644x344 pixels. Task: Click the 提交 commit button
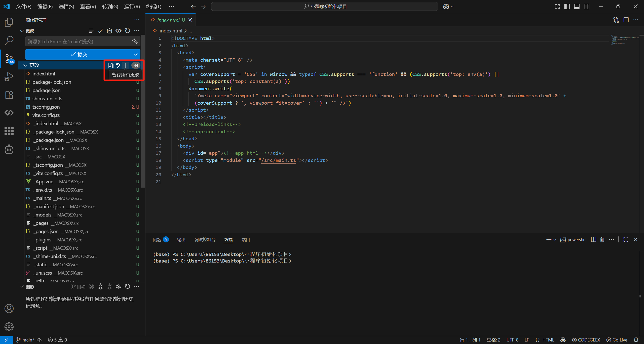point(78,55)
